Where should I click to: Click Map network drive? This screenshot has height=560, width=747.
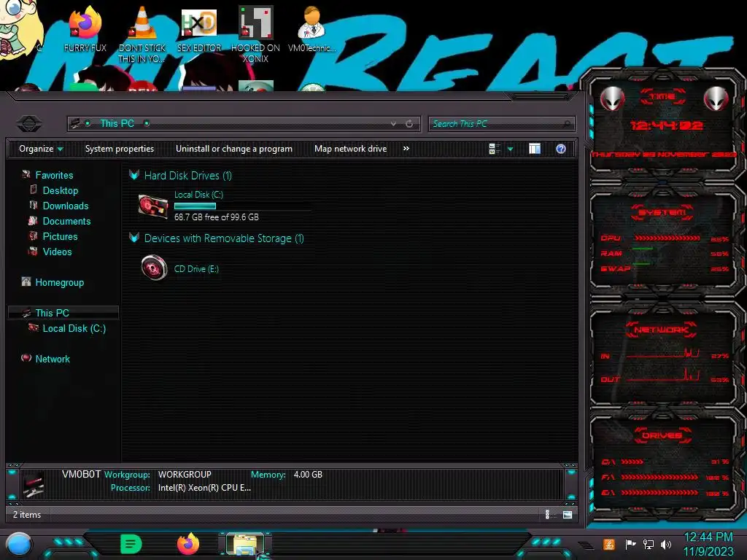(351, 149)
